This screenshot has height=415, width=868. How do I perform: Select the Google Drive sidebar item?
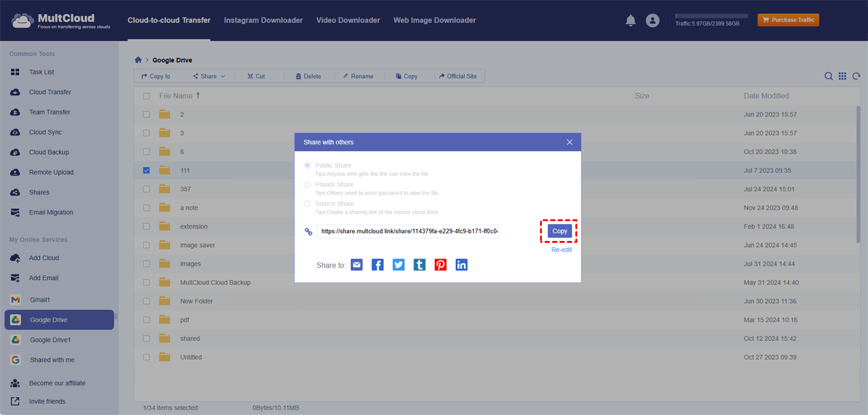point(59,320)
